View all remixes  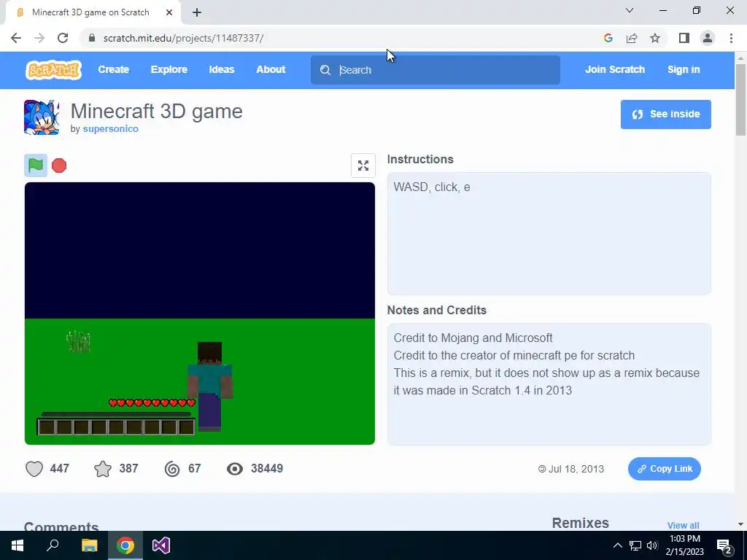[x=683, y=525]
